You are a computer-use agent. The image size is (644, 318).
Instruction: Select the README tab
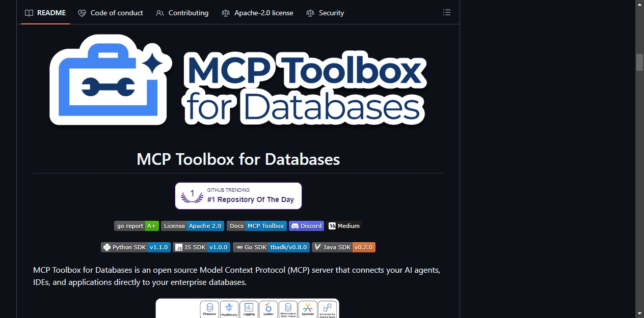[45, 13]
